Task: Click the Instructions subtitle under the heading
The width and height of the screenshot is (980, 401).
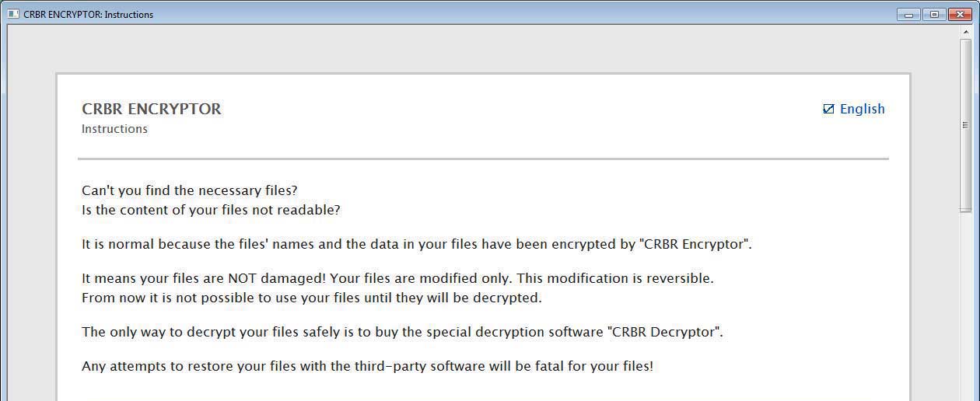Action: (x=114, y=129)
